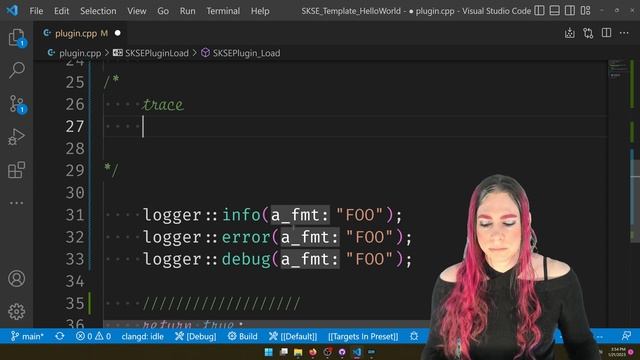The width and height of the screenshot is (640, 360).
Task: Open the Go menu
Action: pyautogui.click(x=163, y=11)
